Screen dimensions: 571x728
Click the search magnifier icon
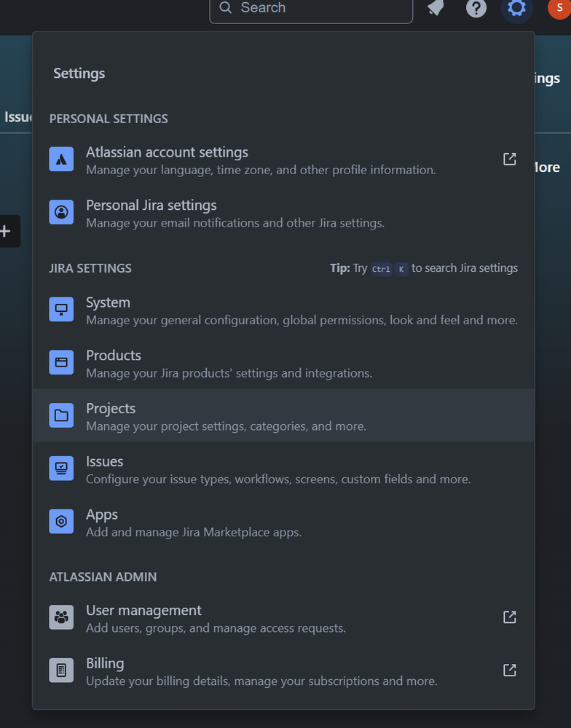pyautogui.click(x=226, y=7)
